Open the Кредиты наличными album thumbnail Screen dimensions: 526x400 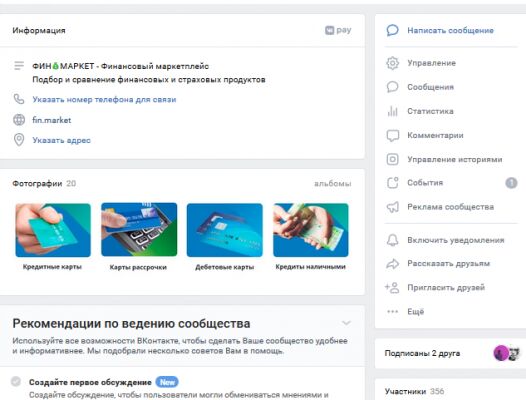[311, 230]
